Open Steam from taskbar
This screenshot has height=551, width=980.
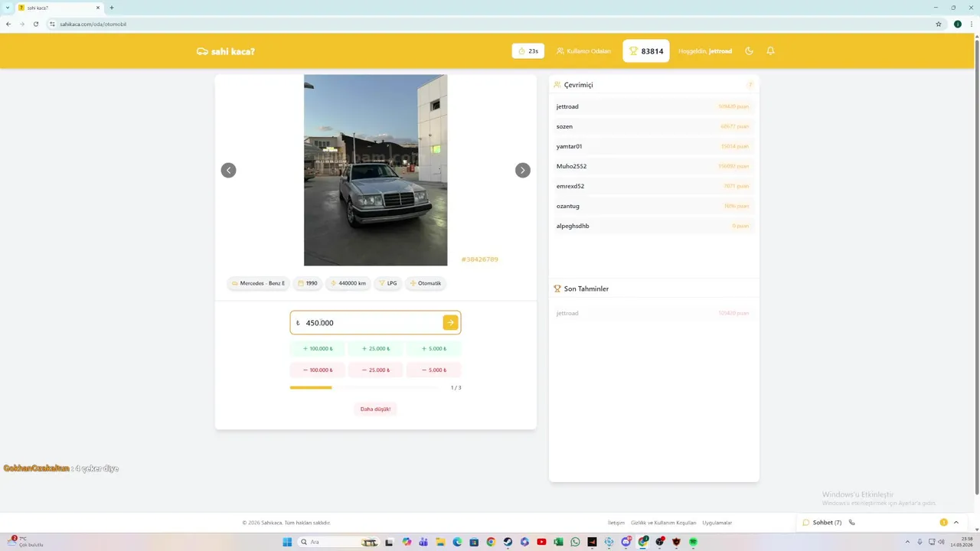(508, 542)
